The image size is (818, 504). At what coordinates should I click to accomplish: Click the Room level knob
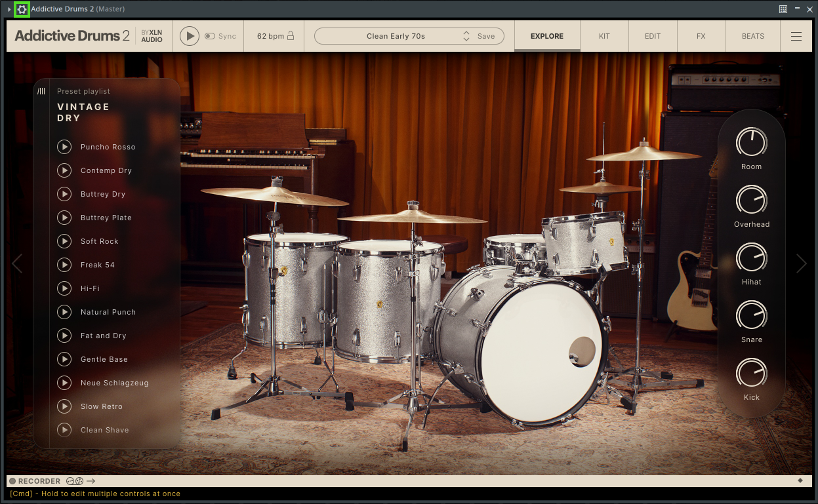[752, 142]
